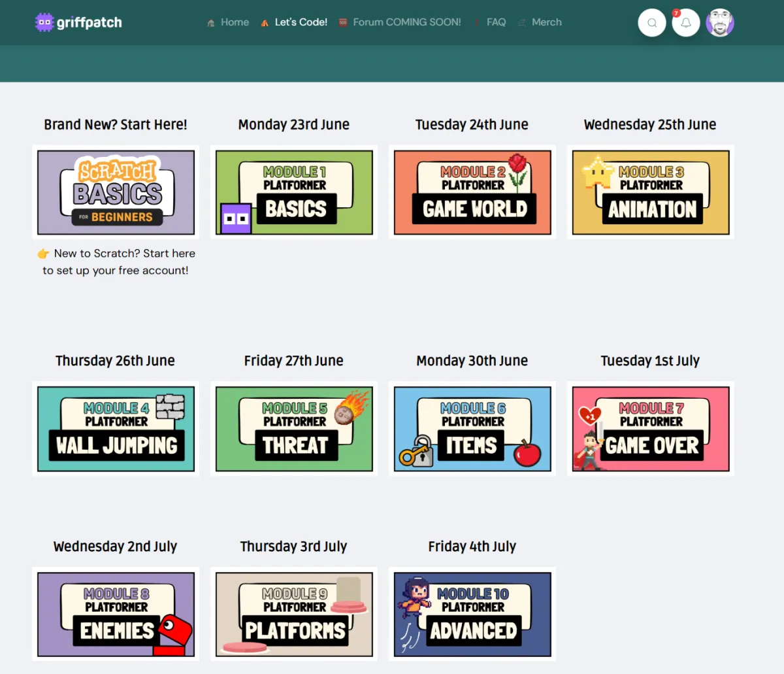Open Forum COMING SOON! menu item
784x674 pixels.
tap(407, 22)
